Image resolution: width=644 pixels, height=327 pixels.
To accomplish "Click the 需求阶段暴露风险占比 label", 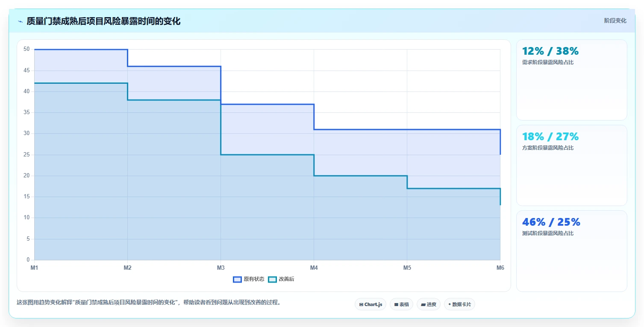I will (547, 62).
